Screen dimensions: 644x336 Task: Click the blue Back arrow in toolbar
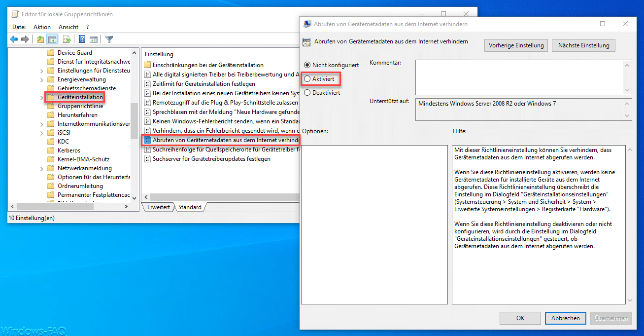[x=14, y=39]
